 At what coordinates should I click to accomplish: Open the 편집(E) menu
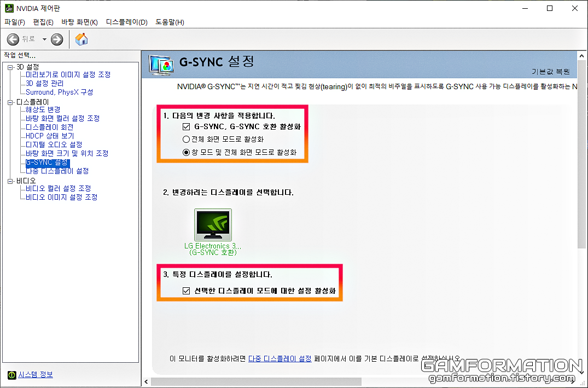point(43,22)
